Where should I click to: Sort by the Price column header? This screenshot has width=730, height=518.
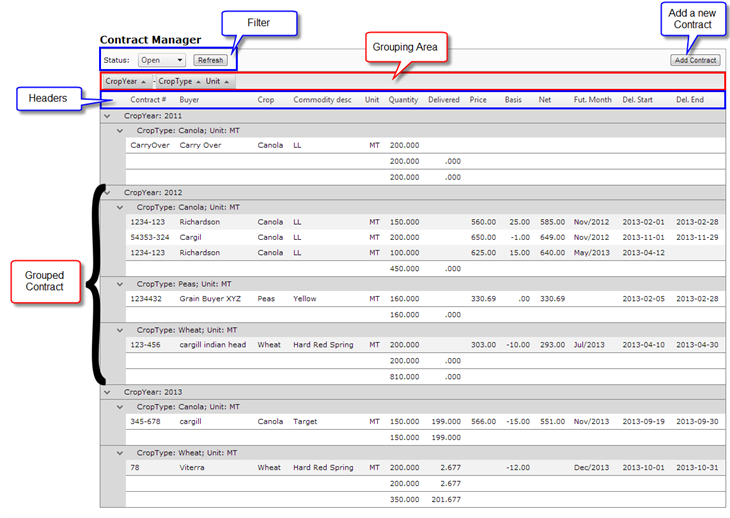478,100
